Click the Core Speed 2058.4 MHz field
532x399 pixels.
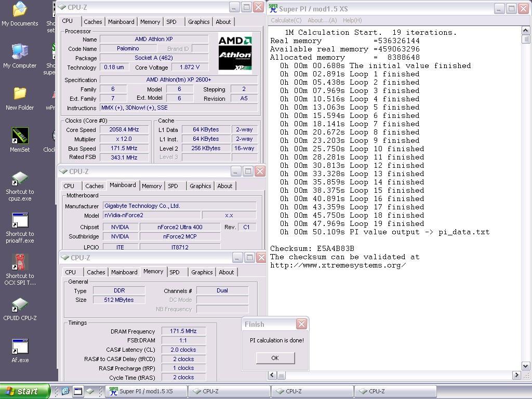(x=124, y=129)
